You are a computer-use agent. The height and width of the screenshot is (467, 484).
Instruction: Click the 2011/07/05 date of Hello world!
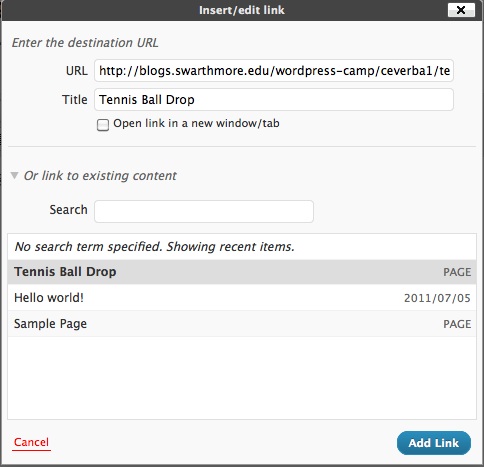pos(437,298)
